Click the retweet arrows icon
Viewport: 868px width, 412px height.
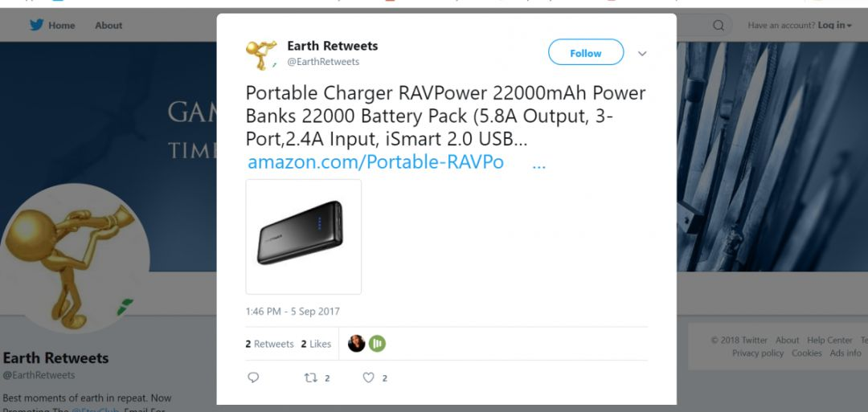(310, 377)
